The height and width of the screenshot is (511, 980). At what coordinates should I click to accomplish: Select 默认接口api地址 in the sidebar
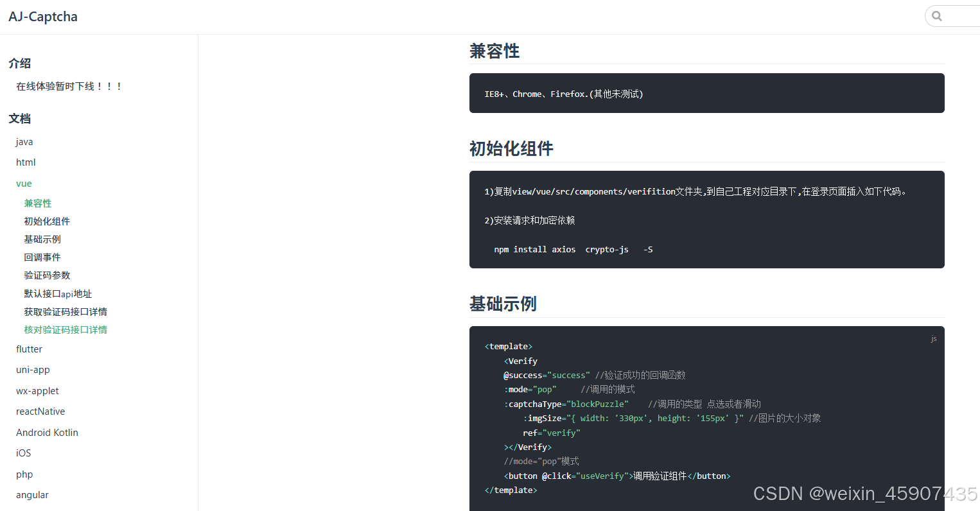point(58,293)
